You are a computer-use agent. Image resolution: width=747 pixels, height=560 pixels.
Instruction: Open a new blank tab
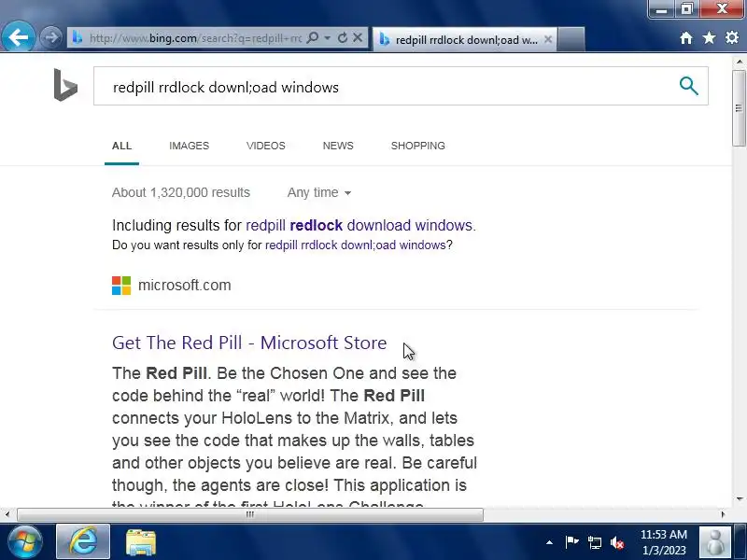571,39
